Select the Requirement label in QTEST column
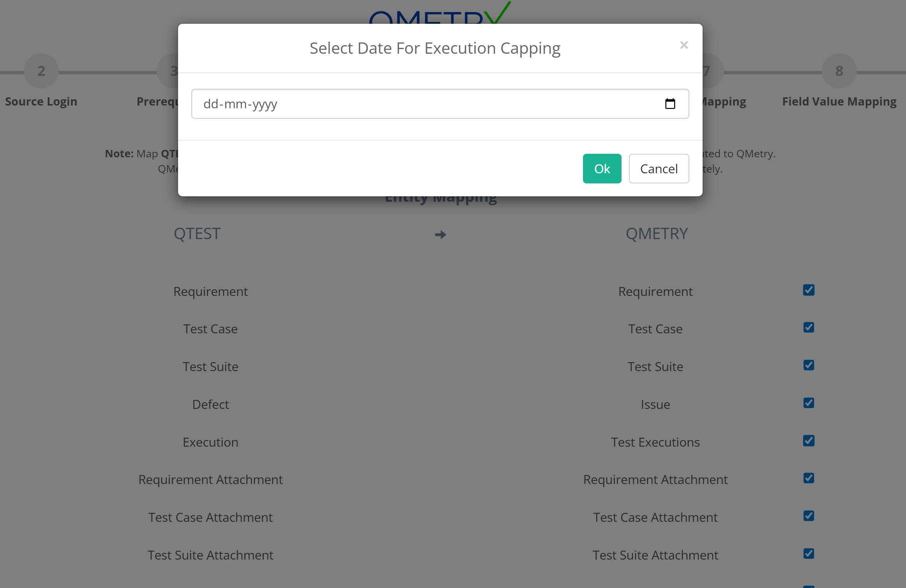 coord(210,291)
